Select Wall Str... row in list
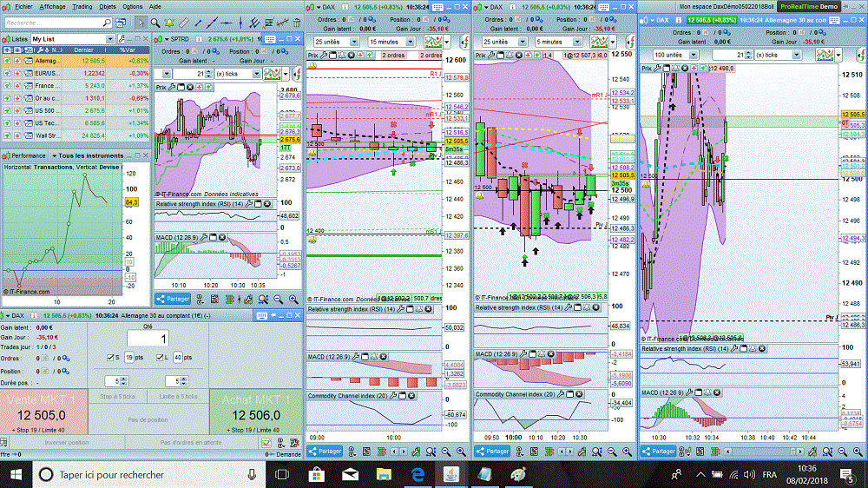 [76, 135]
